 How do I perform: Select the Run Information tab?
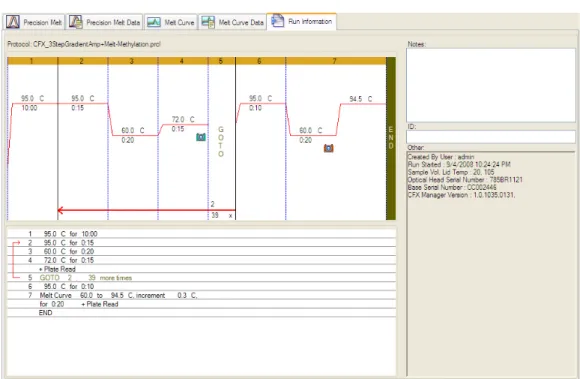(301, 21)
